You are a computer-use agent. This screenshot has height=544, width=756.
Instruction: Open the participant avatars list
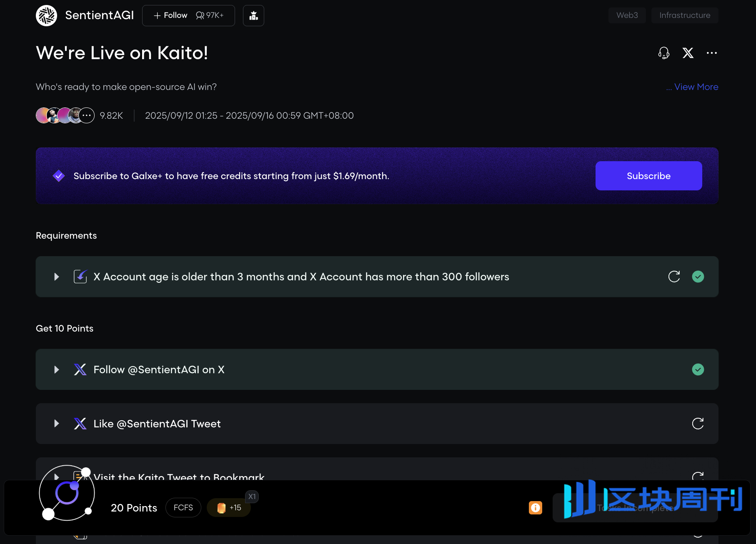tap(65, 115)
